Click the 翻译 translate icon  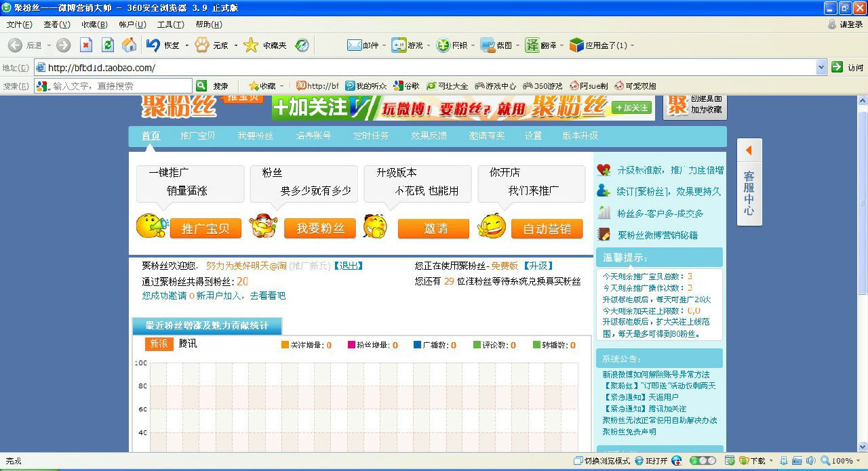pyautogui.click(x=532, y=45)
